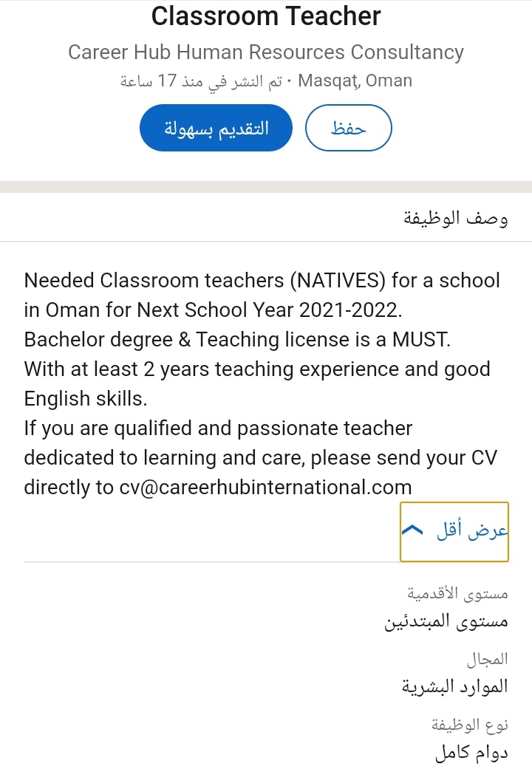Viewport: 532px width, 772px height.
Task: Tap the cv@careerhubinternational.com email address
Action: (265, 488)
